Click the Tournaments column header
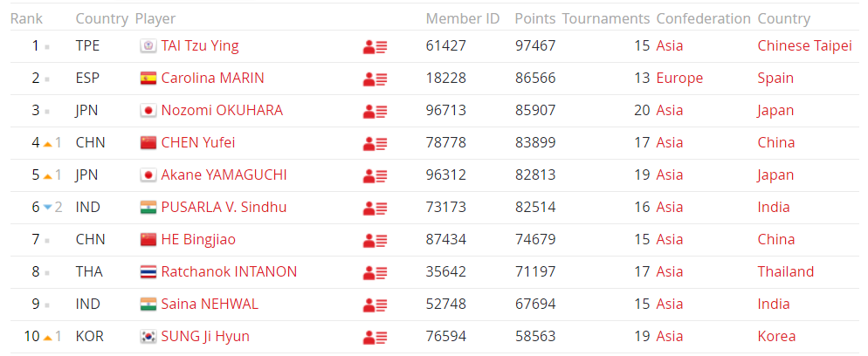 [x=605, y=18]
